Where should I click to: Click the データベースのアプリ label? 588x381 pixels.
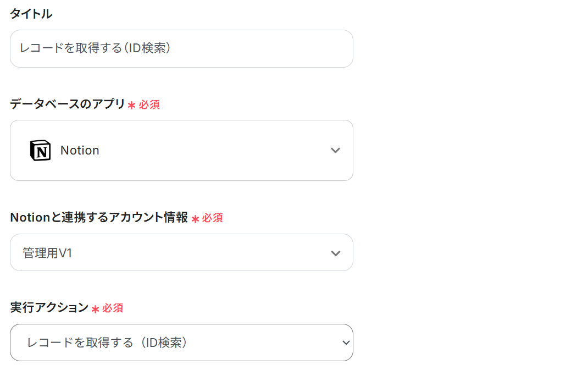(68, 104)
